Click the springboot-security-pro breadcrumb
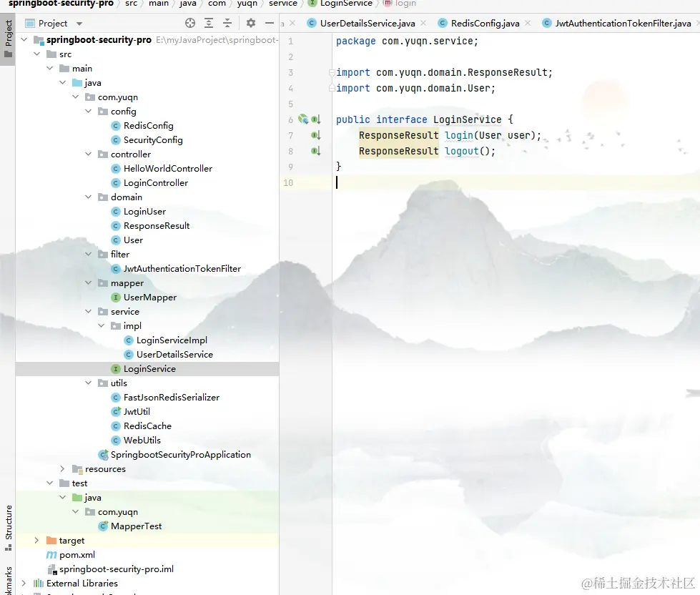 61,4
